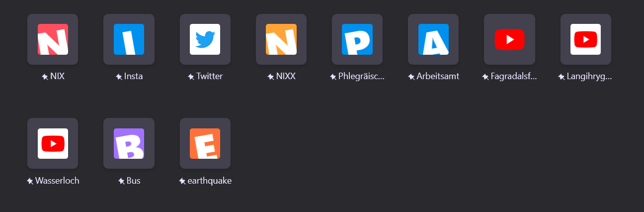
Task: Open the Phlegräisc... shortcut with P icon
Action: click(357, 39)
